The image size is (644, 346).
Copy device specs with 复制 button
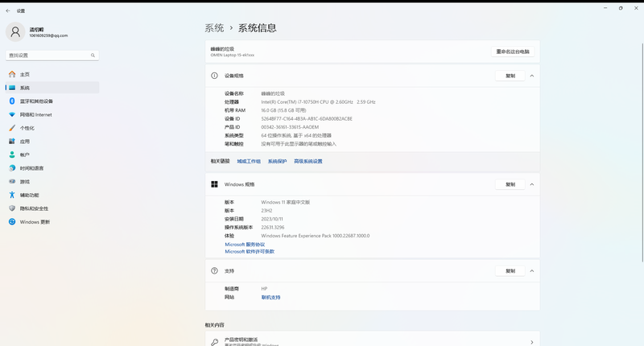(510, 76)
